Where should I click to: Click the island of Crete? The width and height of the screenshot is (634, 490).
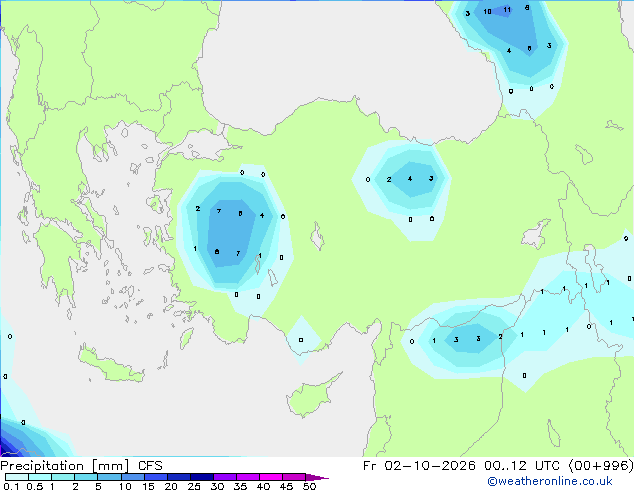[x=111, y=366]
